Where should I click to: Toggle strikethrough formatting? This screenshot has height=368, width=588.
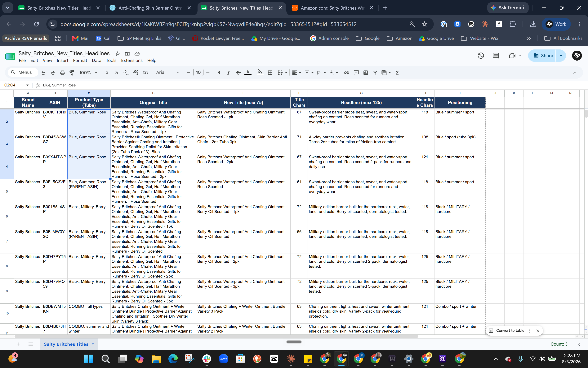pos(238,72)
